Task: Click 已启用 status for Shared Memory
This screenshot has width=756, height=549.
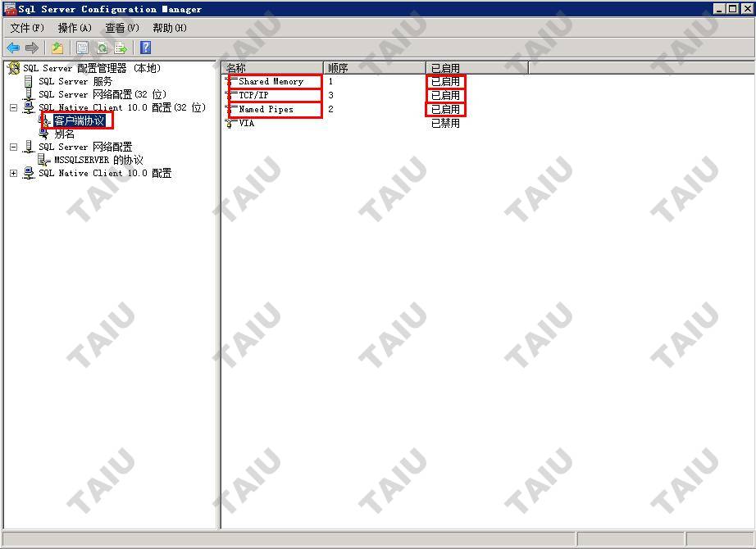Action: point(445,81)
